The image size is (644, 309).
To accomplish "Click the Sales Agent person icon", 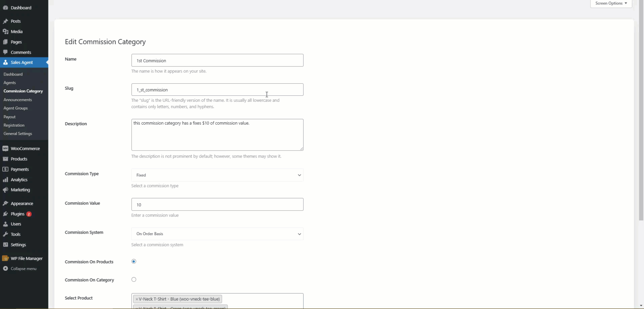I will [5, 62].
